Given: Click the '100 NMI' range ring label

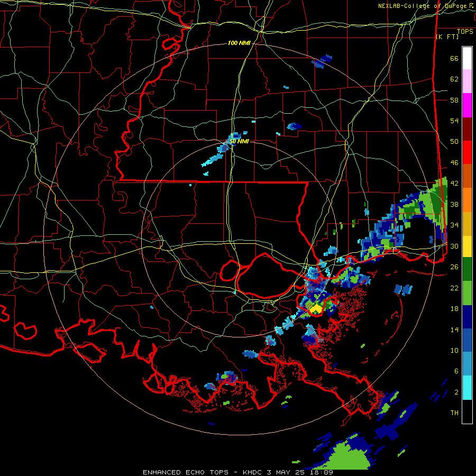Looking at the screenshot, I should tap(239, 43).
